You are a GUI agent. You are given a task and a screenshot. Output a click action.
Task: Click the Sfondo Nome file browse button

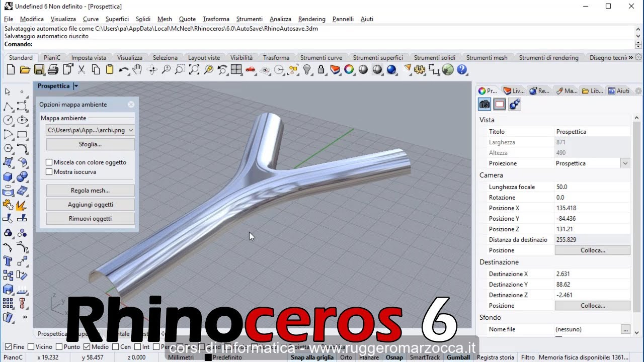(625, 329)
